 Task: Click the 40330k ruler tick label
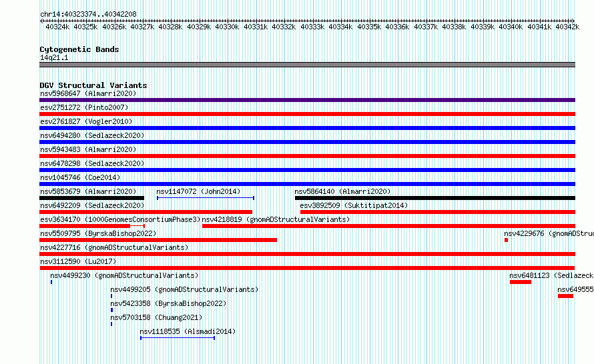pyautogui.click(x=227, y=27)
